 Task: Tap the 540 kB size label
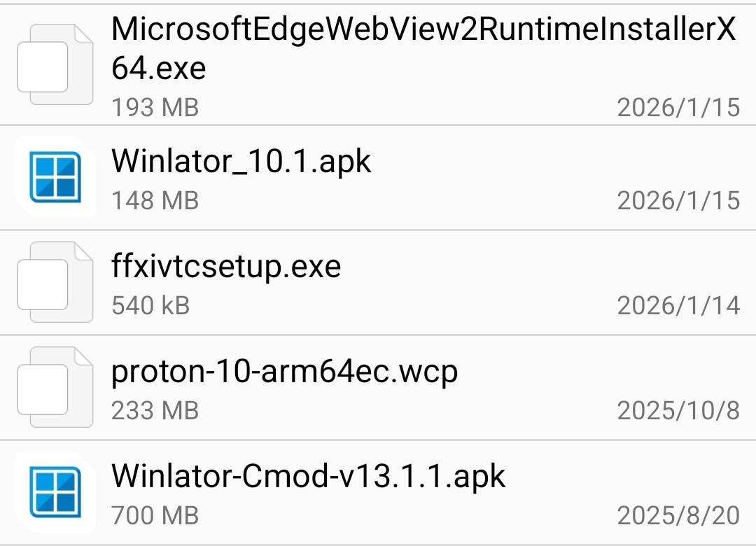click(150, 306)
